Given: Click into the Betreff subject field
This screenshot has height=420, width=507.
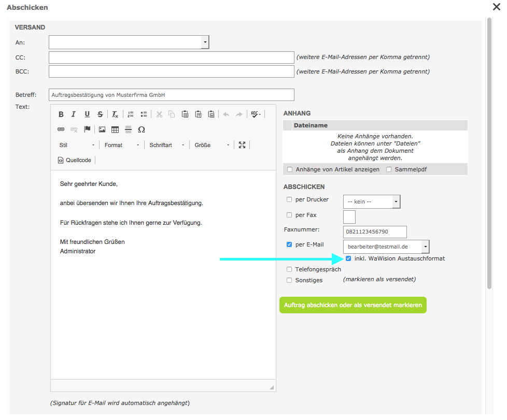Looking at the screenshot, I should 171,95.
